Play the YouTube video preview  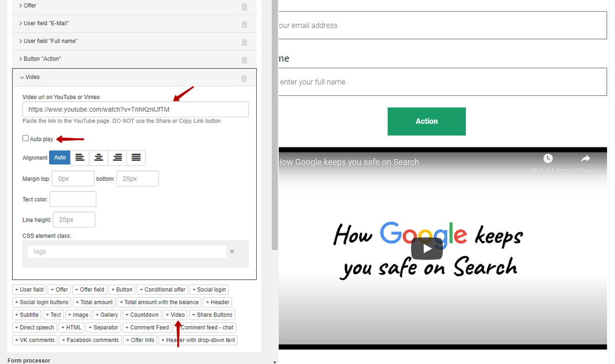(426, 248)
